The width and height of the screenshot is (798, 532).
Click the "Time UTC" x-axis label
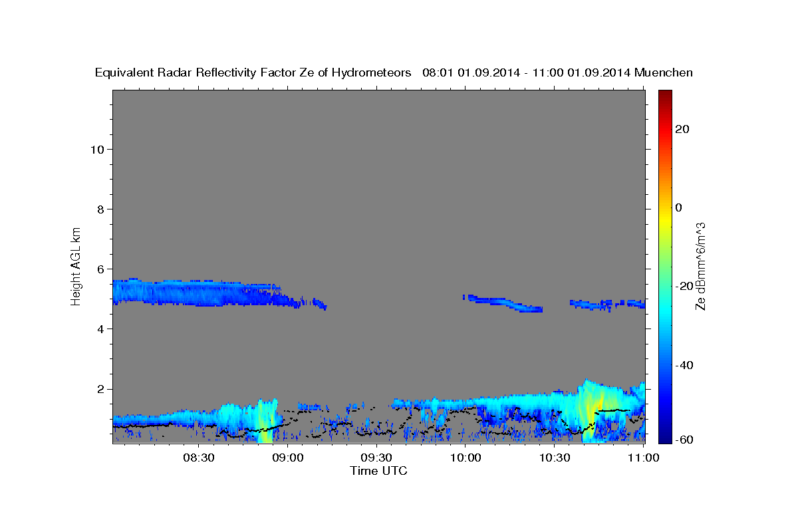coord(378,471)
